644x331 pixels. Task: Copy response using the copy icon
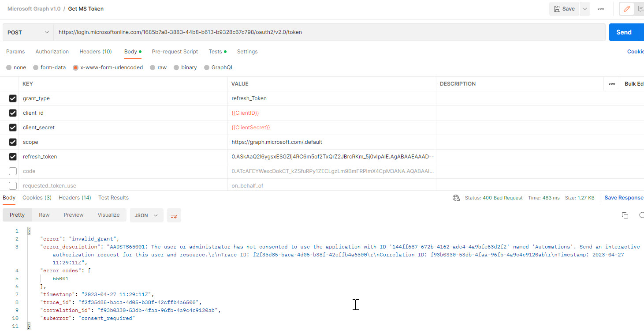pyautogui.click(x=625, y=215)
